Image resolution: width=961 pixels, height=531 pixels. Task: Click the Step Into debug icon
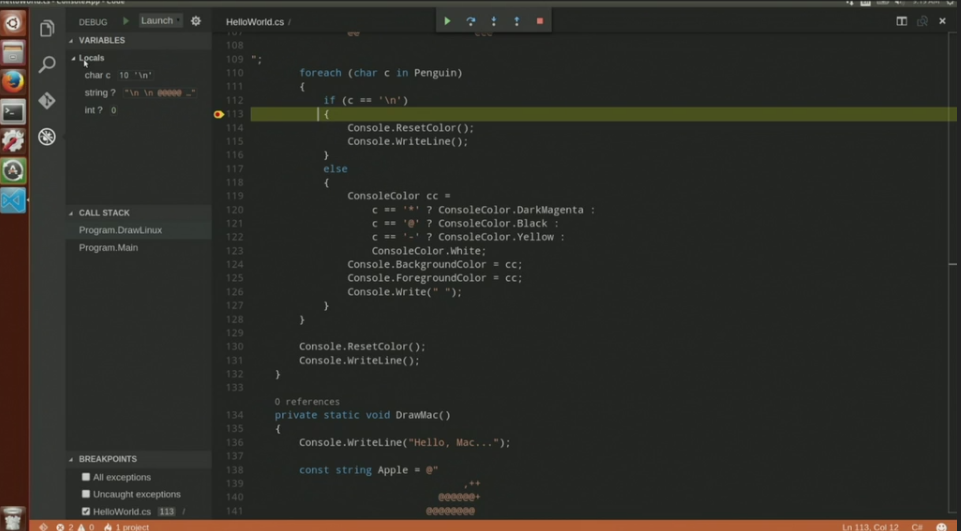pos(493,21)
